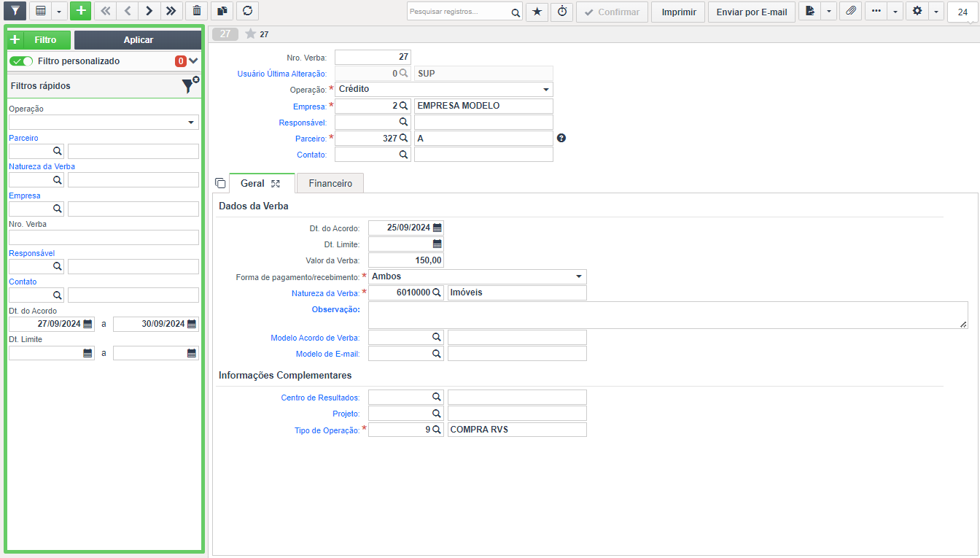Open settings gear icon
This screenshot has height=558, width=980.
[918, 12]
